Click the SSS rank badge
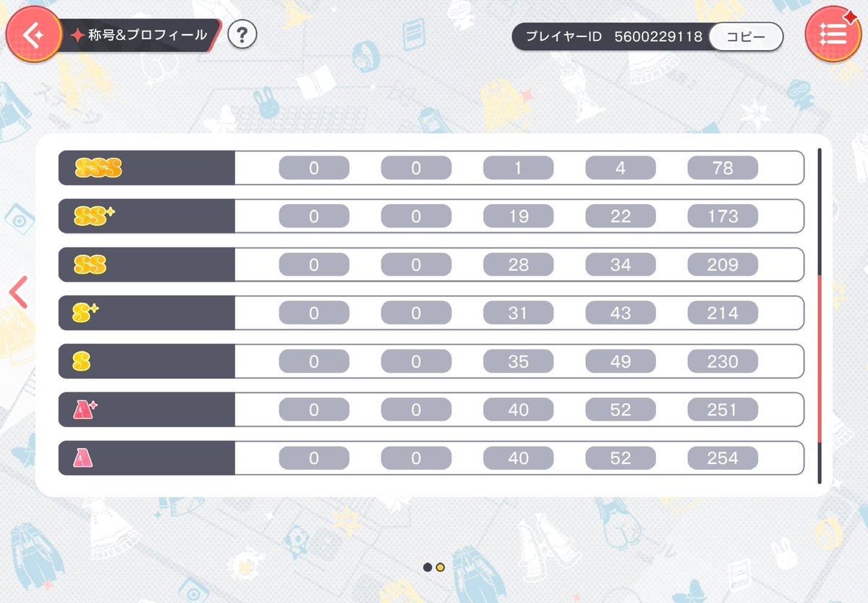The image size is (868, 603). tap(98, 169)
